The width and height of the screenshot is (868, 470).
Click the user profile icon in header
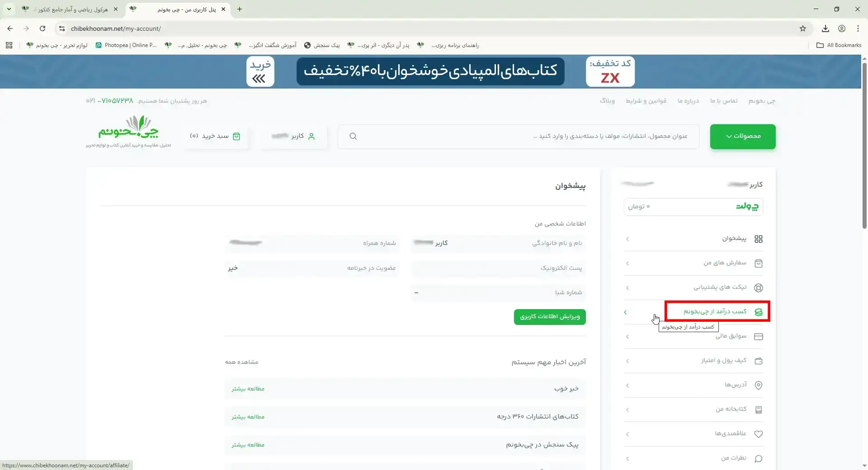point(311,136)
